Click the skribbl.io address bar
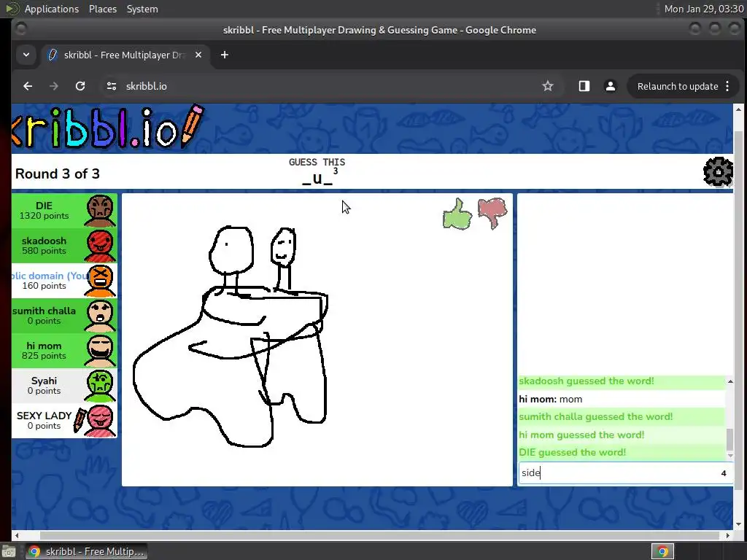The height and width of the screenshot is (560, 747). tap(317, 86)
